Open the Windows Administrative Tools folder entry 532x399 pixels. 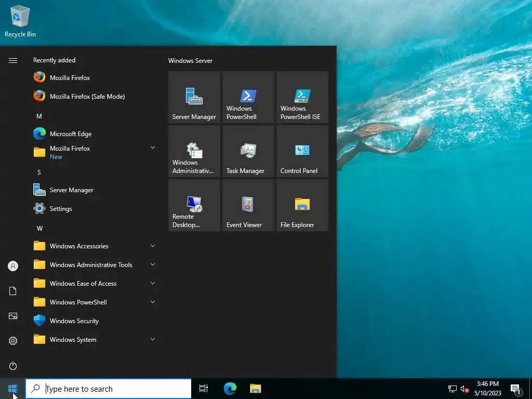tap(95, 264)
